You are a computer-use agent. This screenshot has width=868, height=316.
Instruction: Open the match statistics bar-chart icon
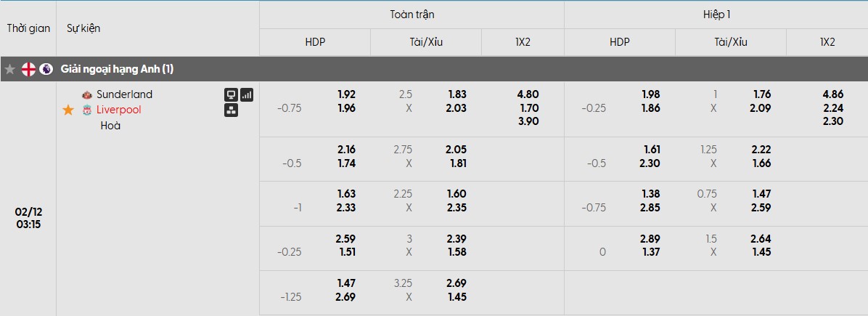click(x=247, y=94)
